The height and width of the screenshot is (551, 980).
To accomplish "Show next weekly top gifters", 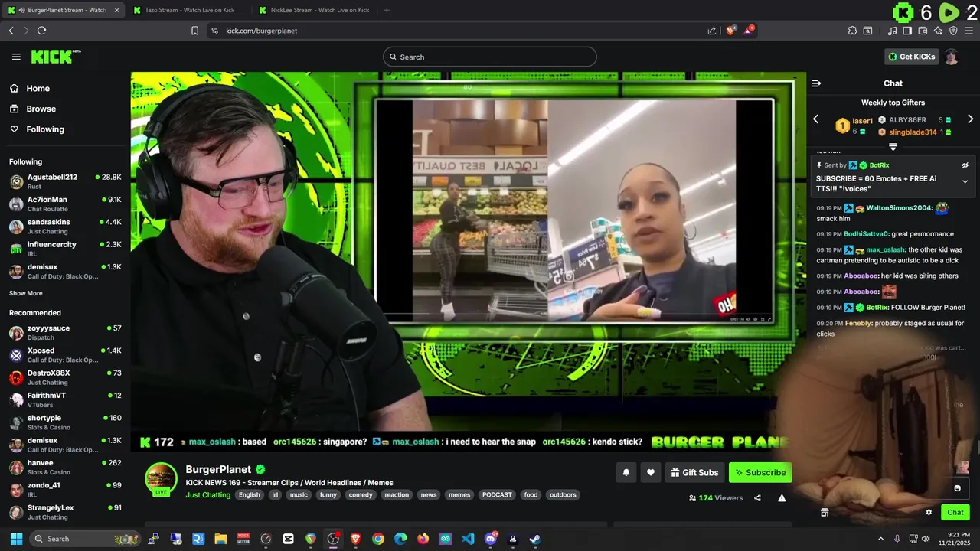I will pyautogui.click(x=970, y=119).
